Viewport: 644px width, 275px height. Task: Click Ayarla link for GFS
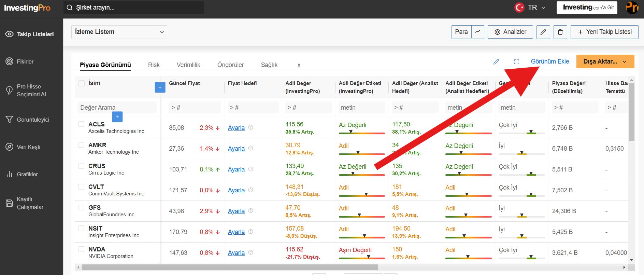pyautogui.click(x=236, y=211)
